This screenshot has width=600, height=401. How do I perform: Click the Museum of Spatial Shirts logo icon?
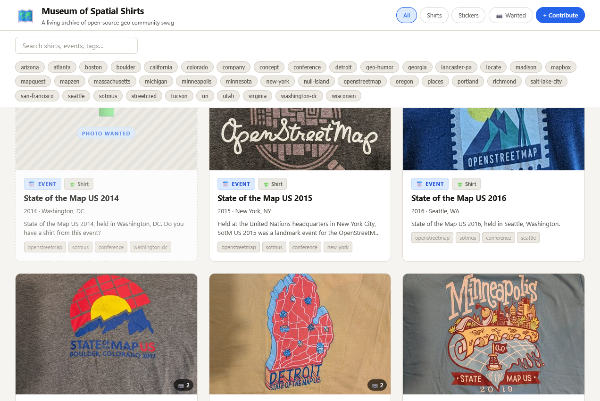point(26,16)
